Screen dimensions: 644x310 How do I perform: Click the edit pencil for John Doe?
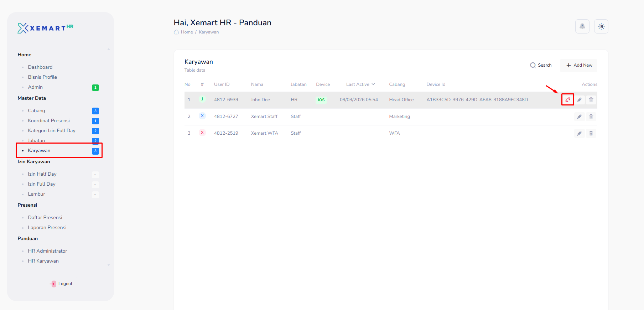click(x=579, y=100)
